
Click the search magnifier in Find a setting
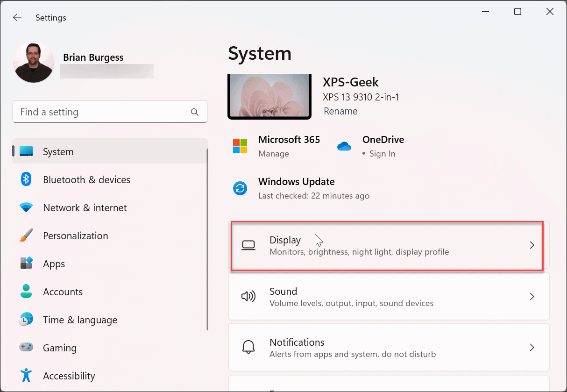pyautogui.click(x=195, y=112)
